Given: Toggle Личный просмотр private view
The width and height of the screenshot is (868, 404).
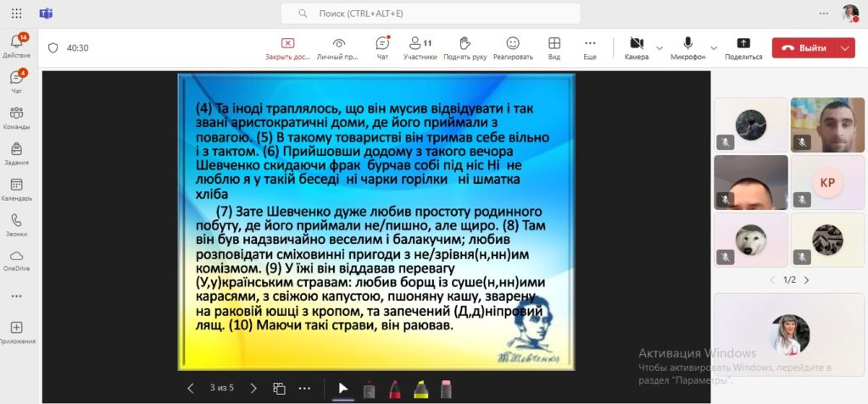Looking at the screenshot, I should 338,47.
